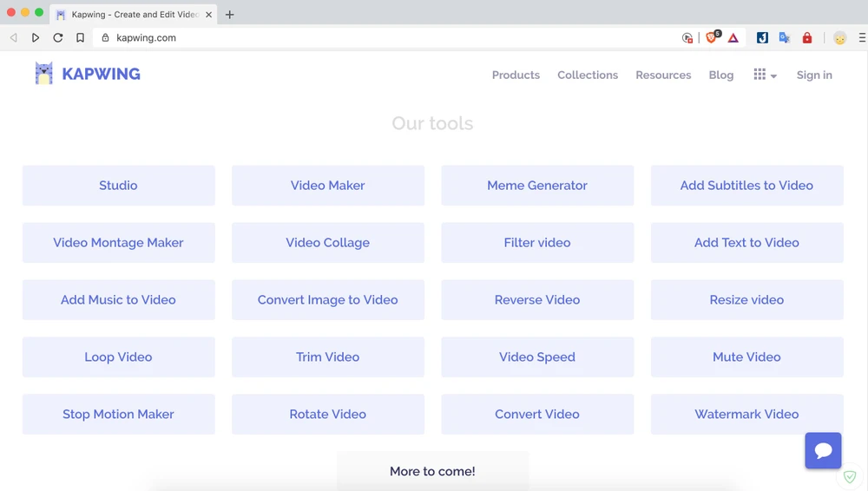This screenshot has height=491, width=868.
Task: Click the Brave Rewards triangle icon
Action: click(733, 38)
